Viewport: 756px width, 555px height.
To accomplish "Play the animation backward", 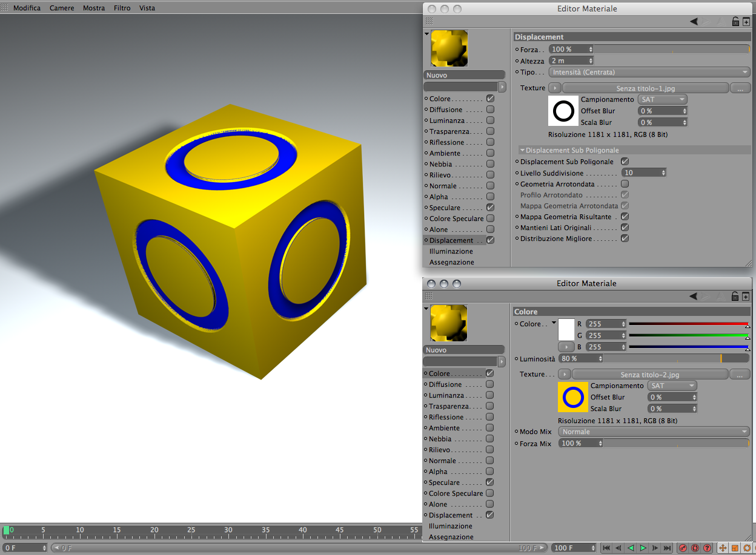I will coord(631,548).
